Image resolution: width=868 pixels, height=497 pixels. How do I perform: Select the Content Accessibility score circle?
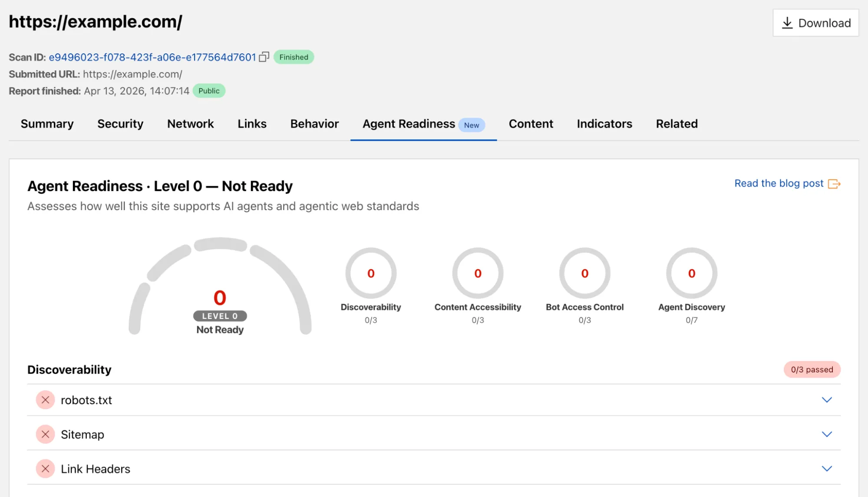pos(478,273)
